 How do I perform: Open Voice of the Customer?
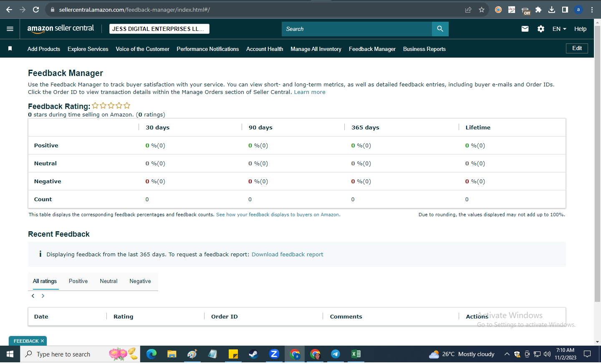tap(142, 49)
